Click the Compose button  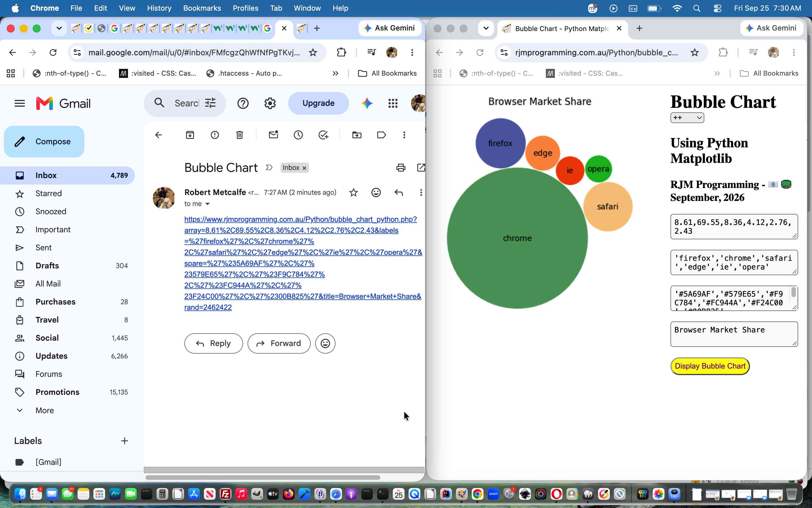(44, 141)
